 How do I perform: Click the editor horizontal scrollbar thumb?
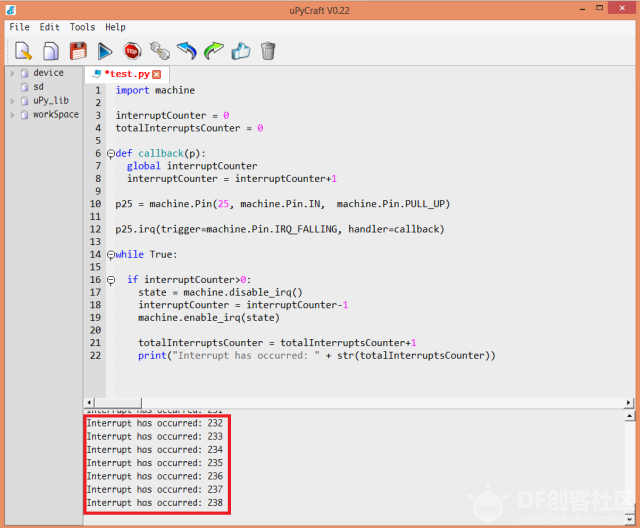click(118, 403)
